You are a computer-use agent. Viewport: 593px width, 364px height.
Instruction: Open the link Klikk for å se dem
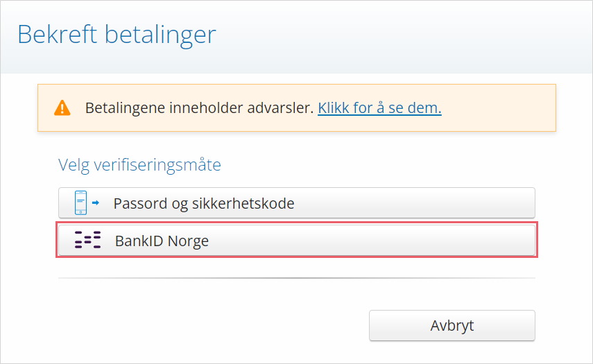(379, 108)
